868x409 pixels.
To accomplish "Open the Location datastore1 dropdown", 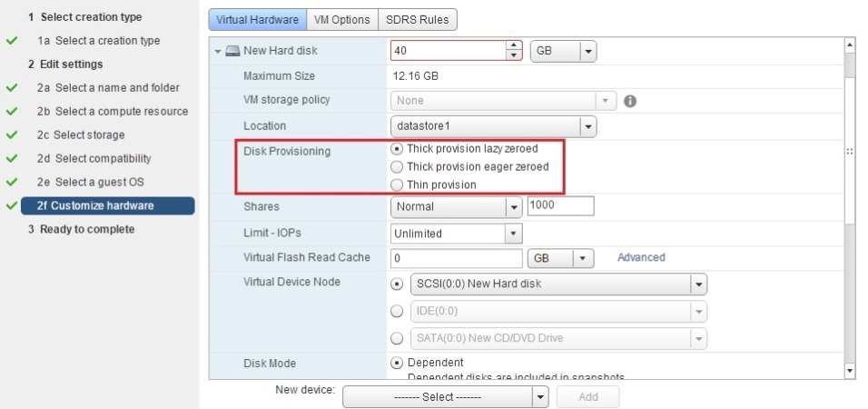I will click(493, 126).
